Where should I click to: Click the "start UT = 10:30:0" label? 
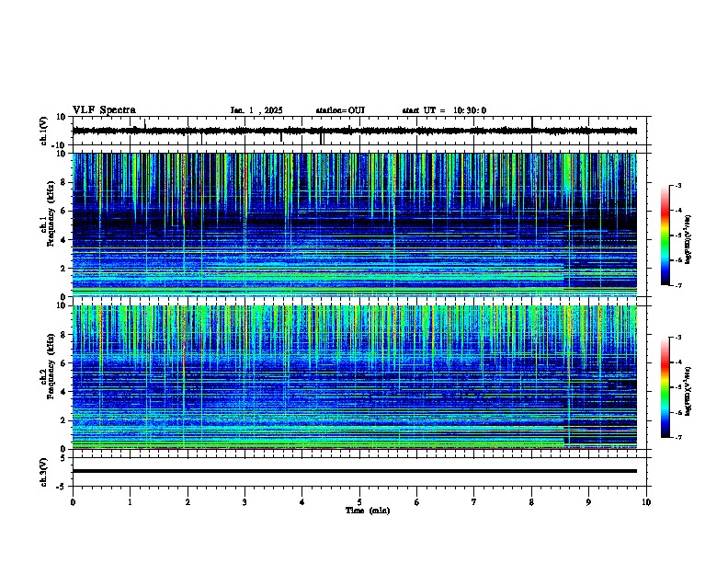coord(444,110)
